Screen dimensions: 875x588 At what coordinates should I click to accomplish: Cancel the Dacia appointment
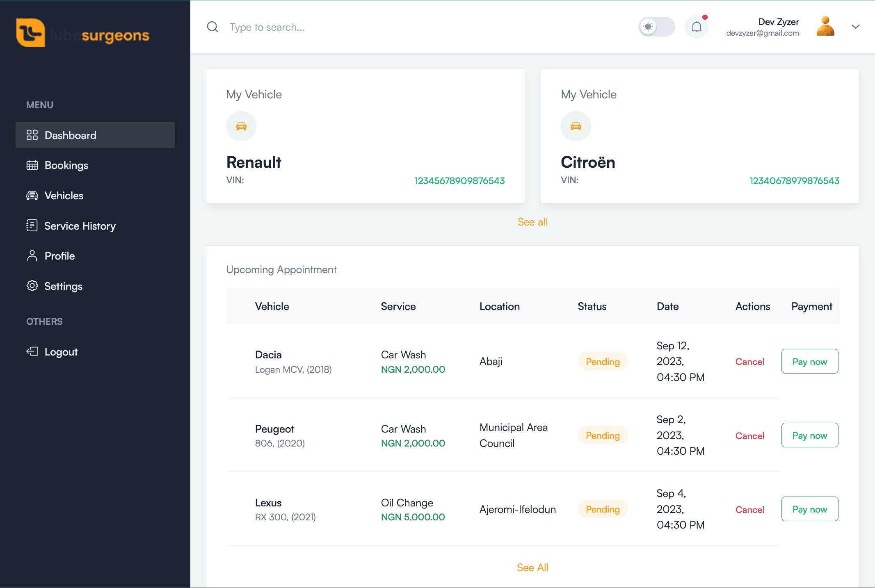[x=749, y=362]
